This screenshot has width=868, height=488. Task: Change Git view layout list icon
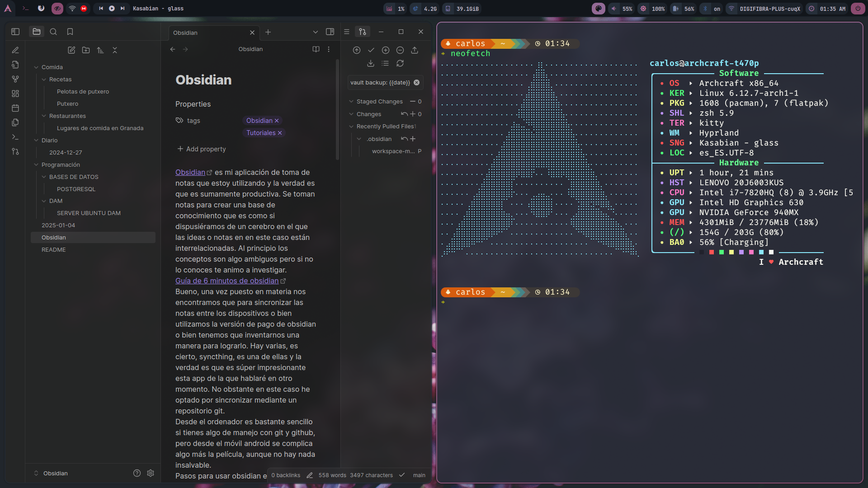[385, 63]
